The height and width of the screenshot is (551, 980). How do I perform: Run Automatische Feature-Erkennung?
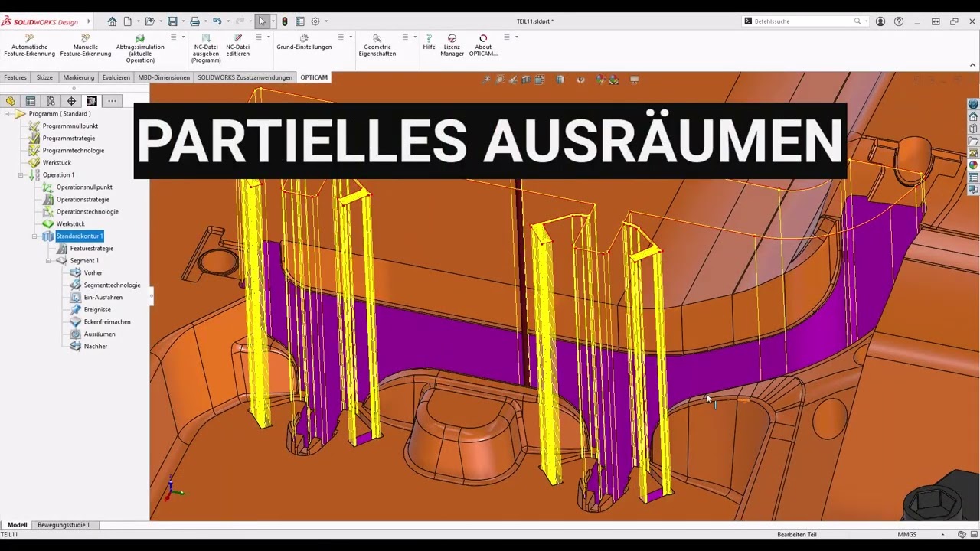point(29,45)
